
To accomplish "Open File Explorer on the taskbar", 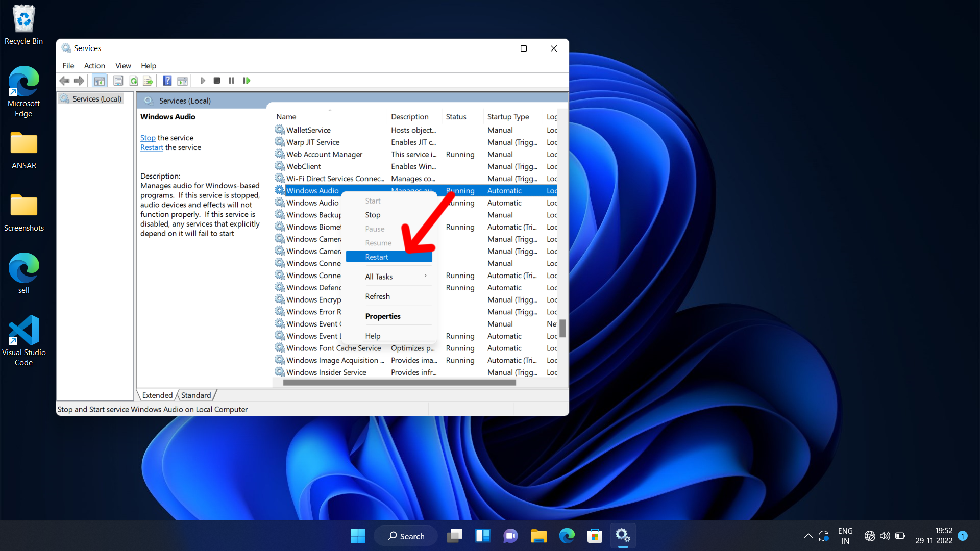I will (538, 536).
